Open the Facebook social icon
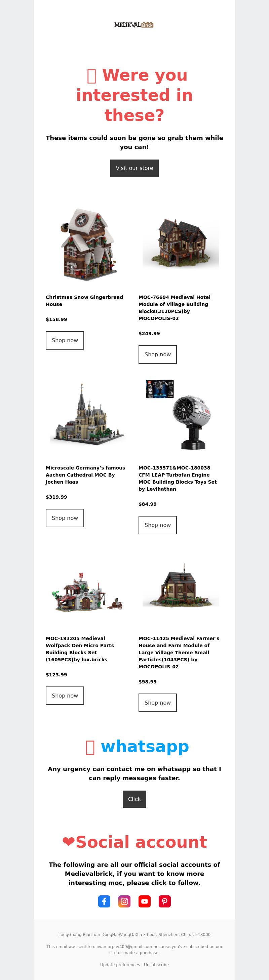The width and height of the screenshot is (269, 980). (104, 901)
